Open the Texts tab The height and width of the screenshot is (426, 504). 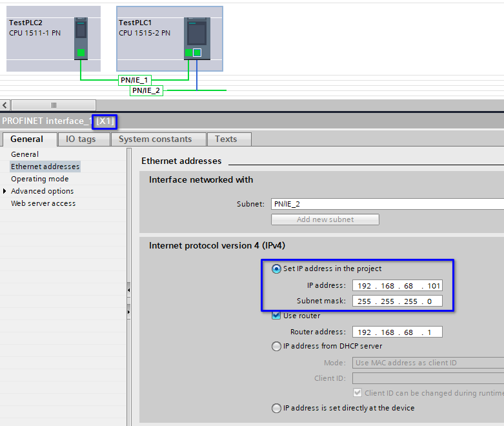229,139
